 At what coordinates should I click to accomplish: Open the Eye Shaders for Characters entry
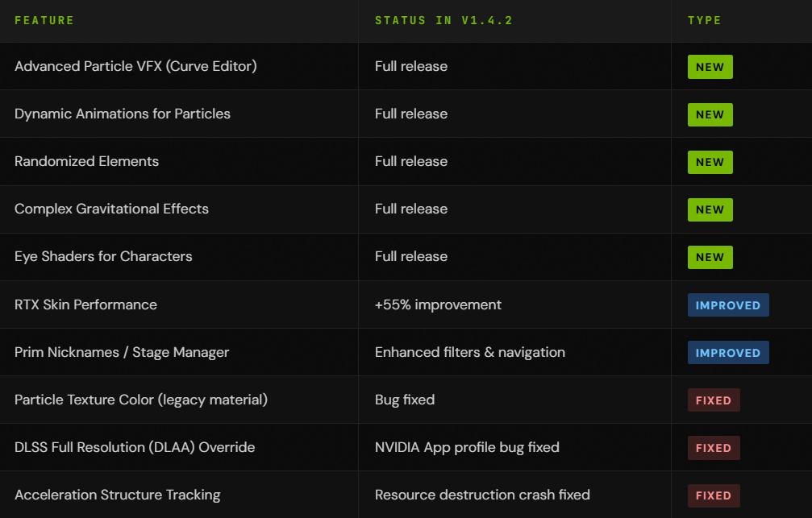tap(103, 256)
